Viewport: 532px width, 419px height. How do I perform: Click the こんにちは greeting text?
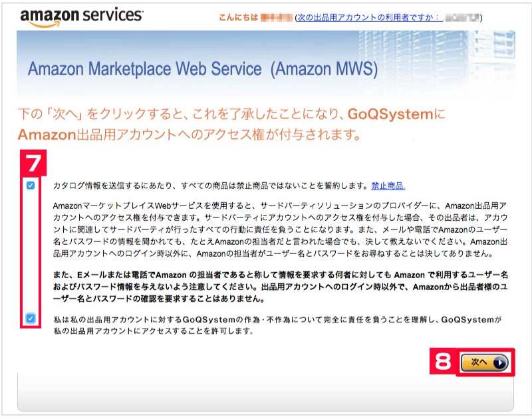tap(238, 17)
